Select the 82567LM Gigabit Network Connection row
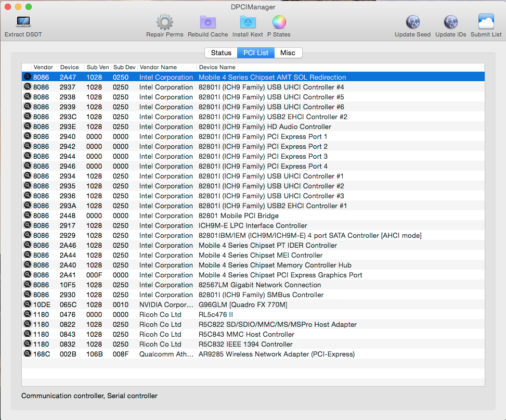 [x=260, y=285]
